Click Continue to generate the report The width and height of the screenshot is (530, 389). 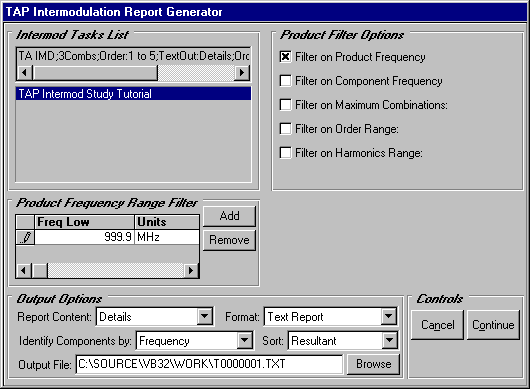pos(493,325)
